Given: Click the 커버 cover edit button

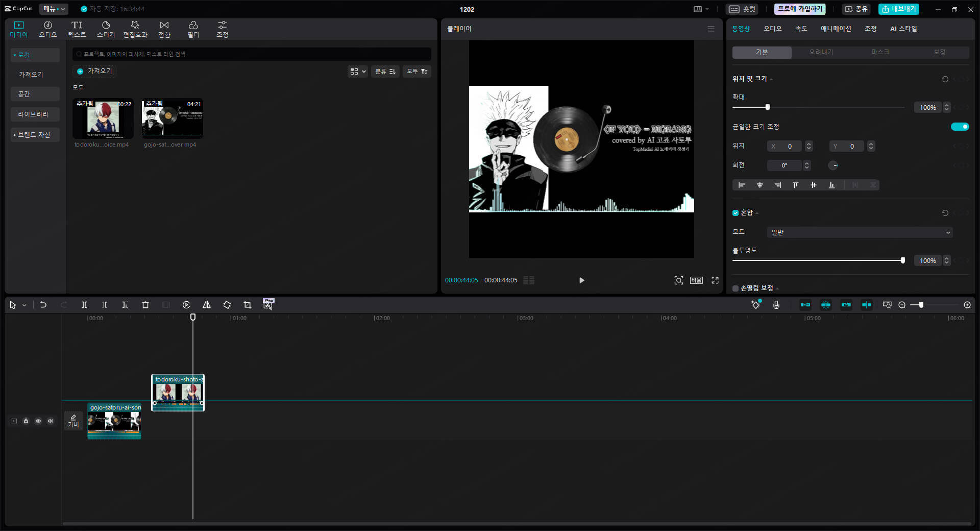Looking at the screenshot, I should [73, 421].
